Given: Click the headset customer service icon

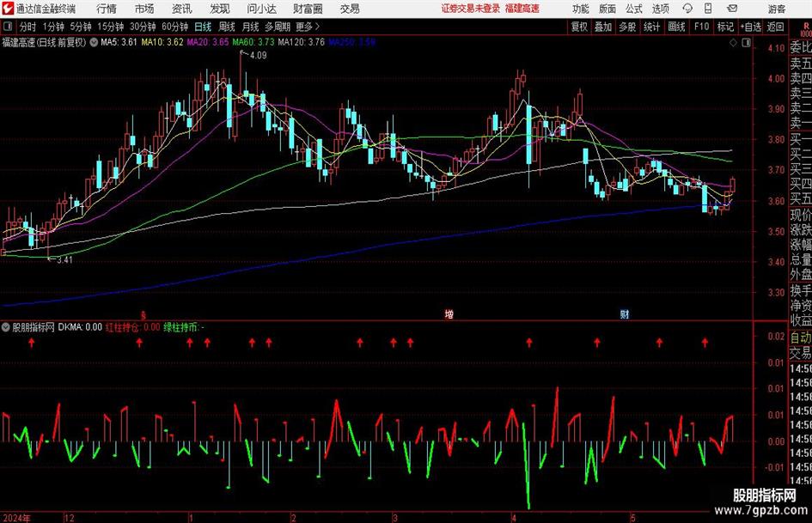Looking at the screenshot, I should click(687, 9).
